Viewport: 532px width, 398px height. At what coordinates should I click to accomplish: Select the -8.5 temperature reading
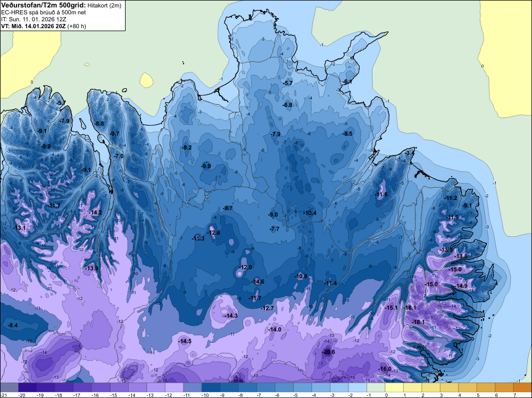point(347,134)
